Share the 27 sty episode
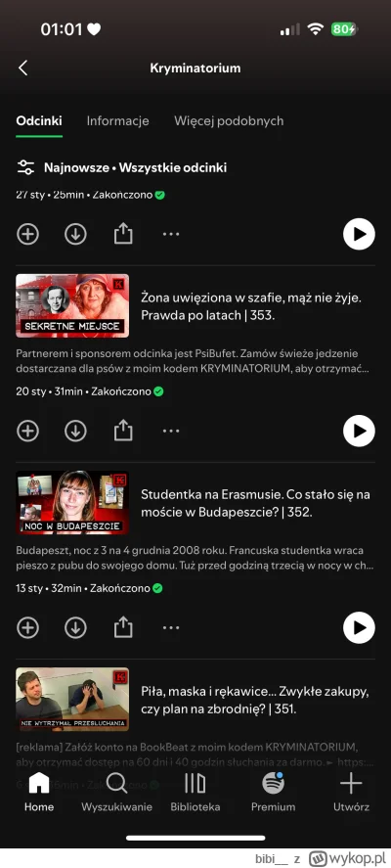This screenshot has height=868, width=391. 123,235
